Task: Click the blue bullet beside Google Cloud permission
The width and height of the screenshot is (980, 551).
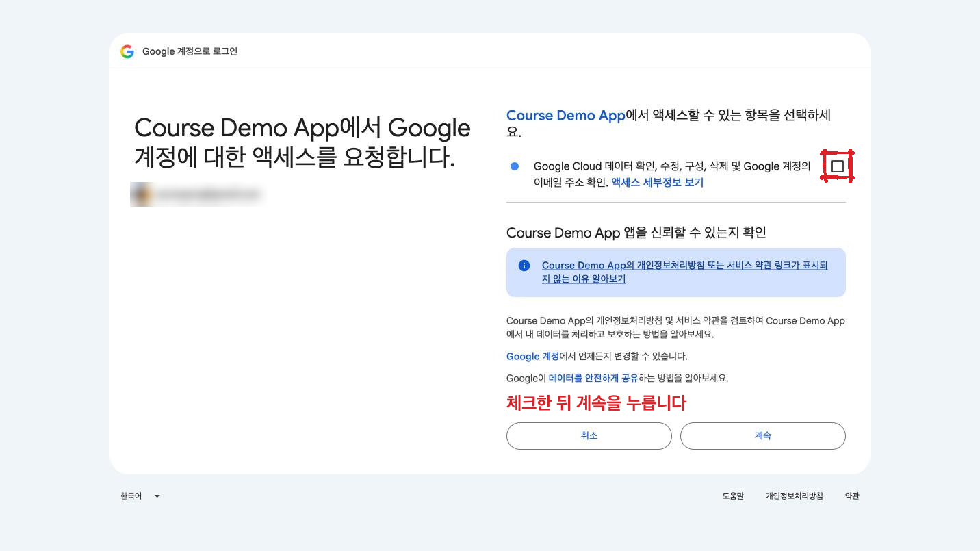Action: pos(515,166)
